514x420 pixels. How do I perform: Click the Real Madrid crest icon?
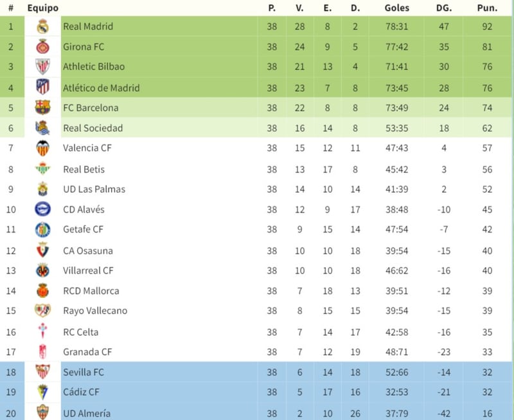(43, 26)
